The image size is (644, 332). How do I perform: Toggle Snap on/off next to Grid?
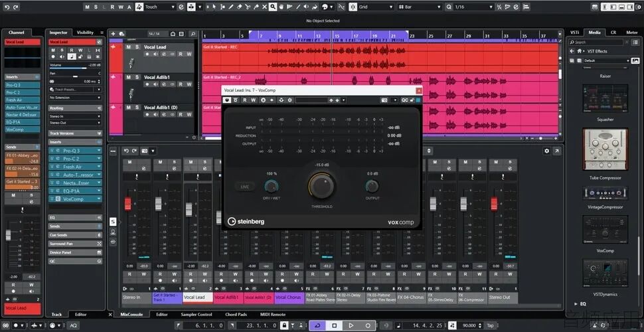(353, 7)
